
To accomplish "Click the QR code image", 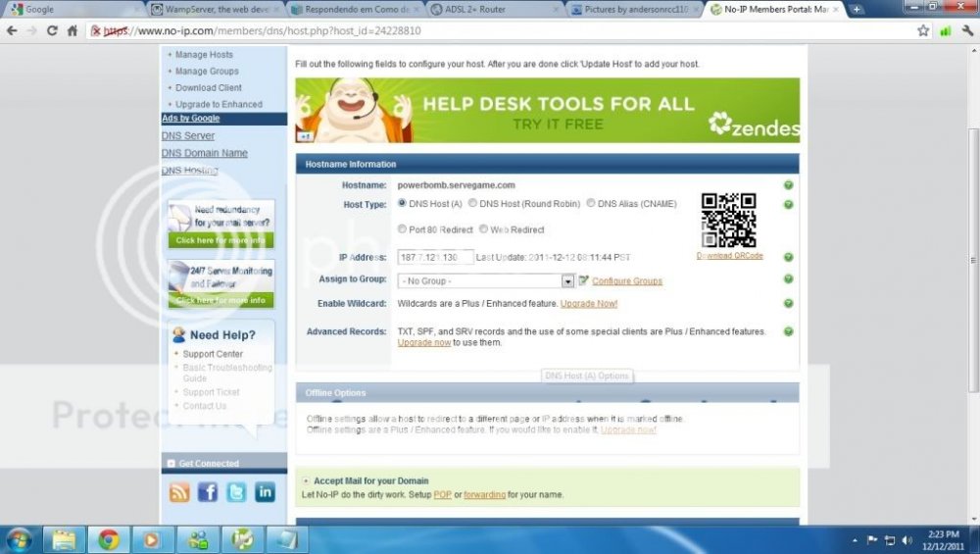I will 728,221.
